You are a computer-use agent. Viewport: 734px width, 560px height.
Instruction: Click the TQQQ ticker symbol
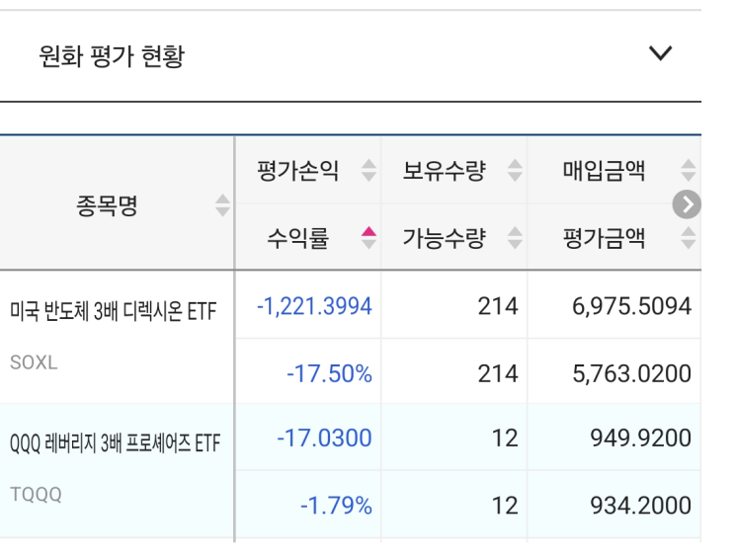[x=36, y=495]
